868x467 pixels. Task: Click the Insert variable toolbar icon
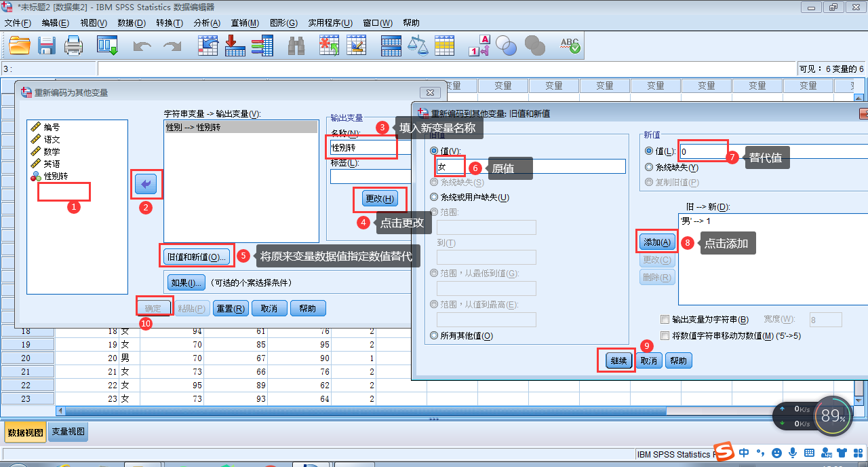(x=357, y=45)
